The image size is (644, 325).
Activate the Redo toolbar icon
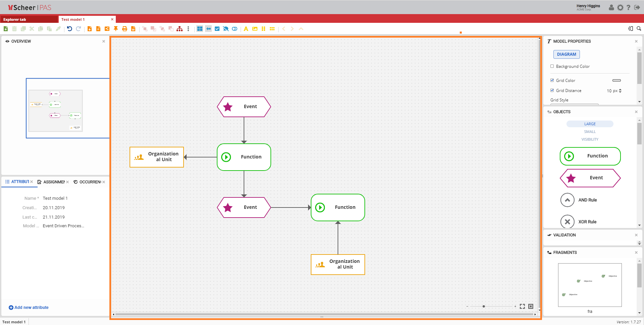pos(78,29)
